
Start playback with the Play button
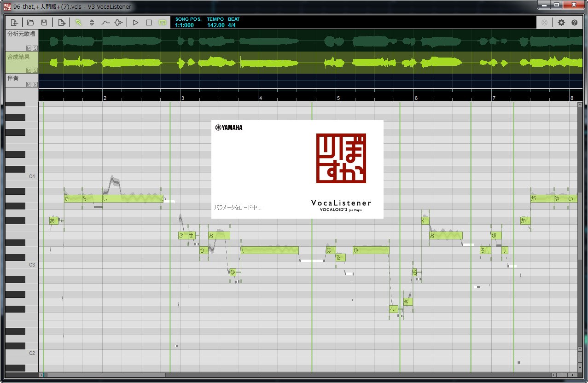(135, 22)
